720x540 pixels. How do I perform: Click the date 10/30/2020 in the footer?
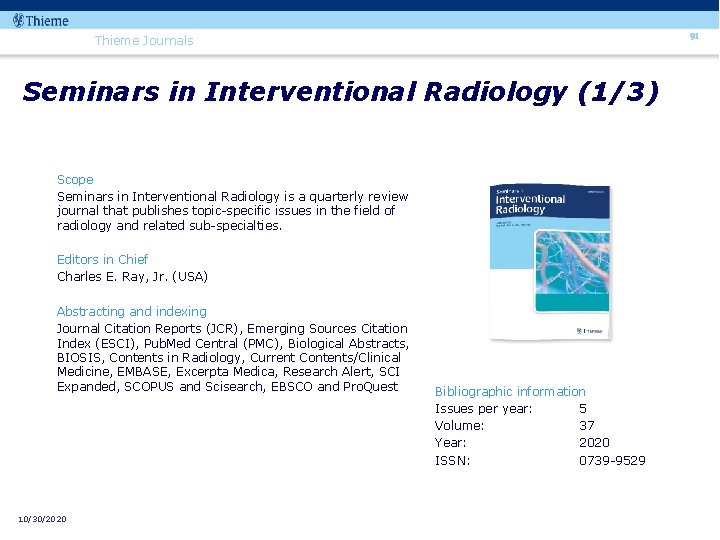[x=42, y=519]
